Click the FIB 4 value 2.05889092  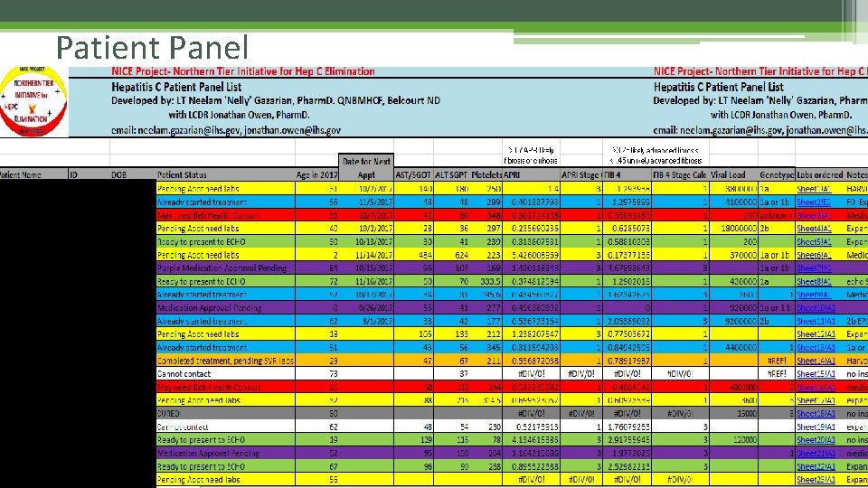627,321
